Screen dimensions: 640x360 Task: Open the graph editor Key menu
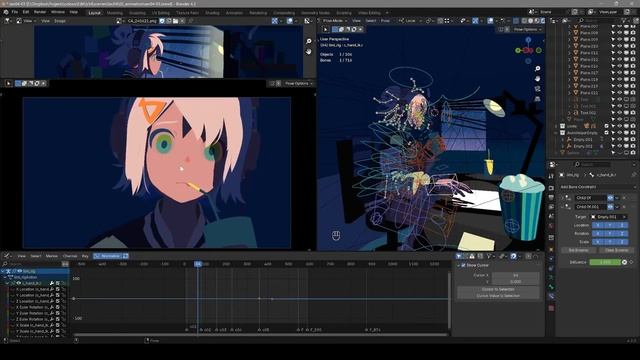pos(85,256)
